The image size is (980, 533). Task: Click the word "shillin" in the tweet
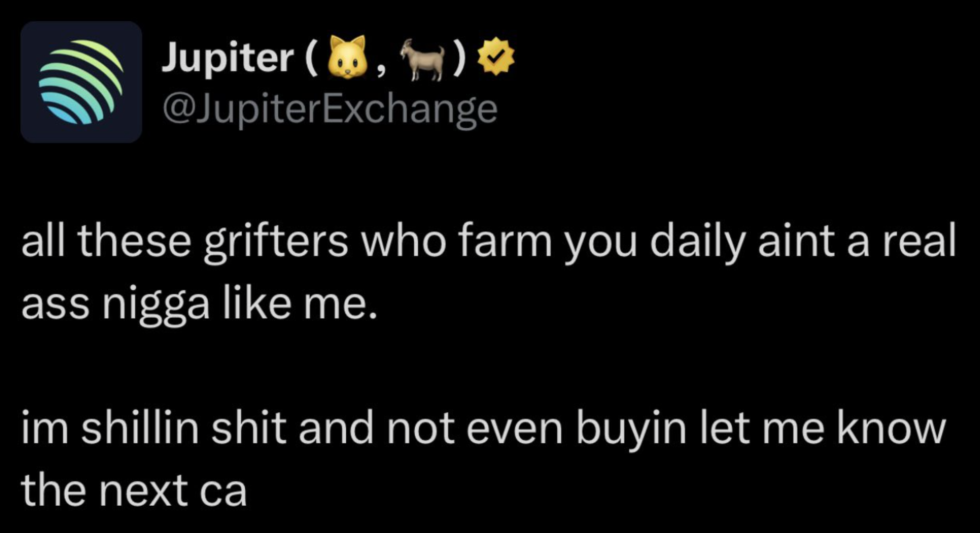point(140,429)
